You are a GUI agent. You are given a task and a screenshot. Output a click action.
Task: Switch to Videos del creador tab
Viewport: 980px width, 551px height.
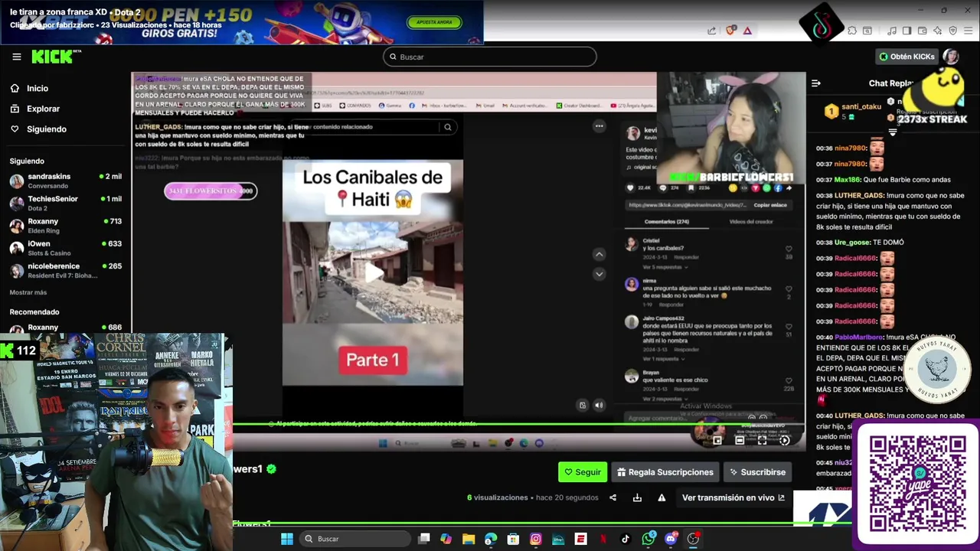751,222
